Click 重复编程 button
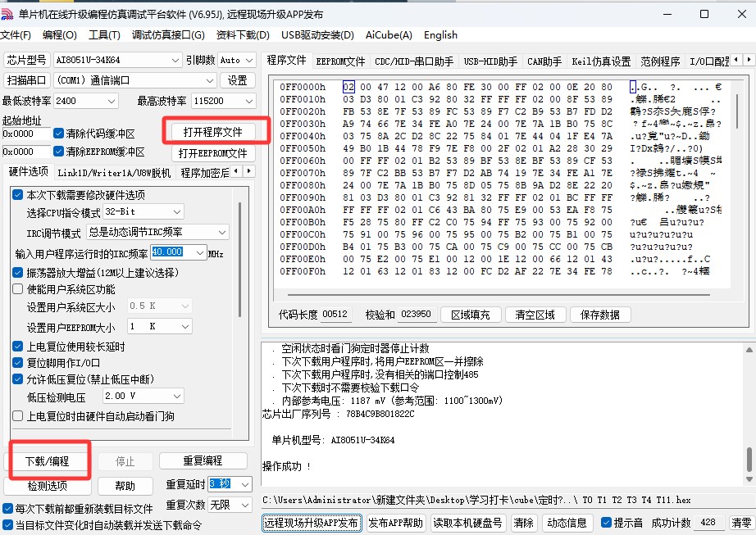 (203, 460)
